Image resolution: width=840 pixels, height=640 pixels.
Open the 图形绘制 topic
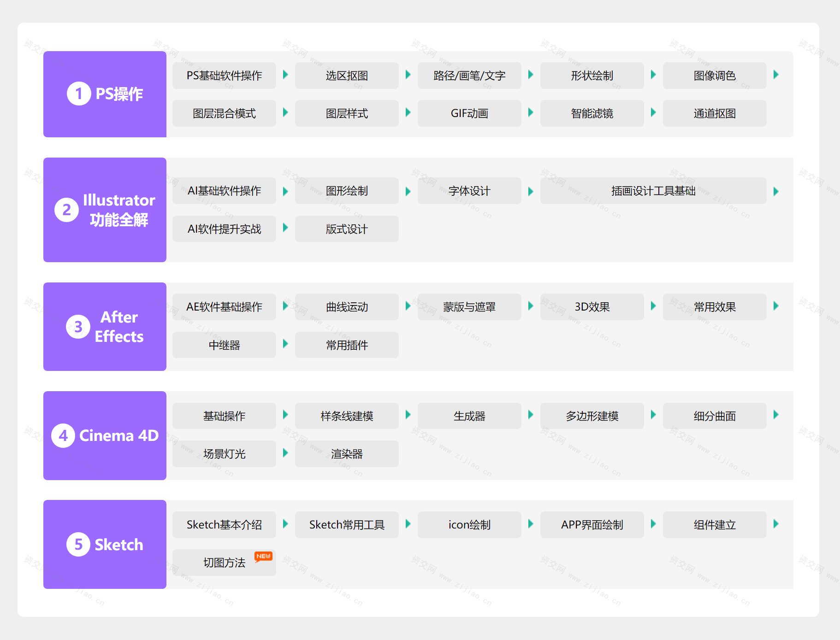click(347, 191)
